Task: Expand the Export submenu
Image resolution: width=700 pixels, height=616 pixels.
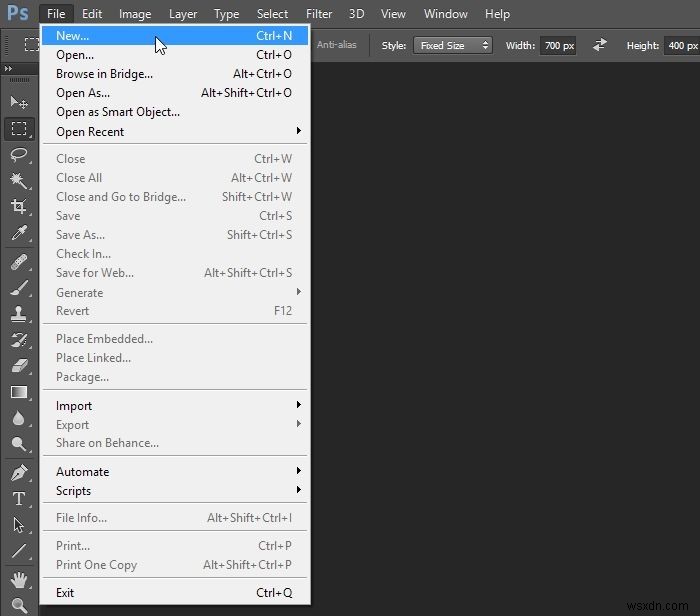Action: (175, 425)
